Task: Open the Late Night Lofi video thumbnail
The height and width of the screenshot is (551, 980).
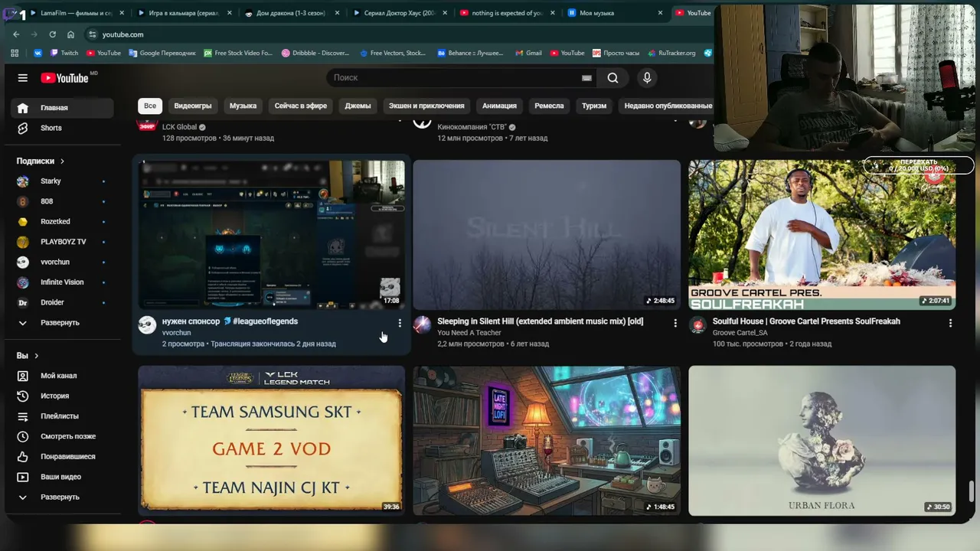Action: [x=547, y=440]
